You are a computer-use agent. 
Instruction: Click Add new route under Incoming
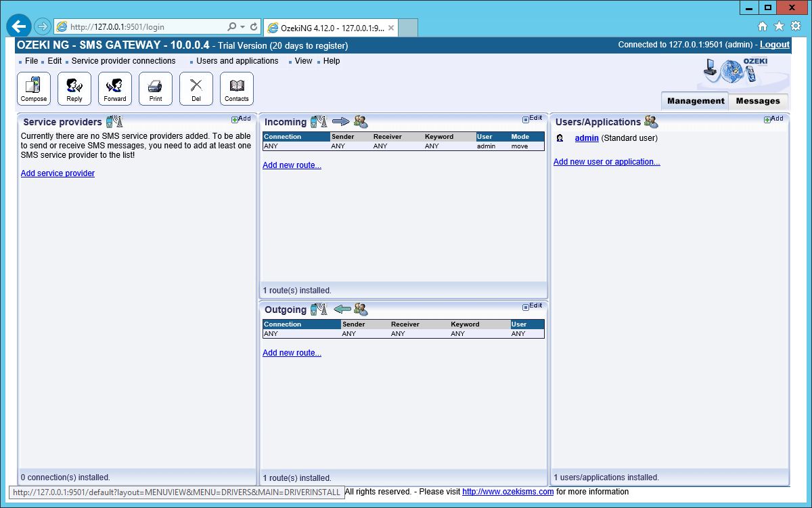[x=292, y=165]
